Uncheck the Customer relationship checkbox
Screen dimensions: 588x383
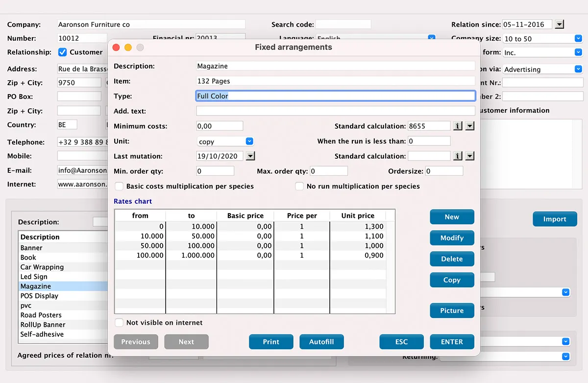point(63,52)
